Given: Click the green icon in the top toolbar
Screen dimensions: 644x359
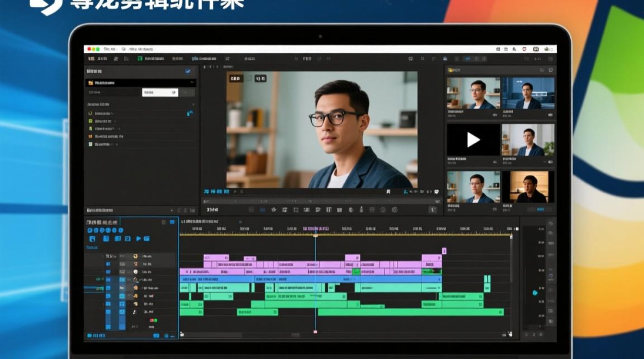Looking at the screenshot, I should (x=140, y=58).
